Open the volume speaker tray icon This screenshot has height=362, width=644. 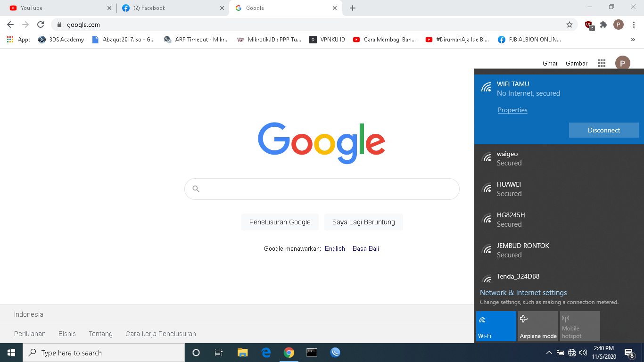pos(583,353)
